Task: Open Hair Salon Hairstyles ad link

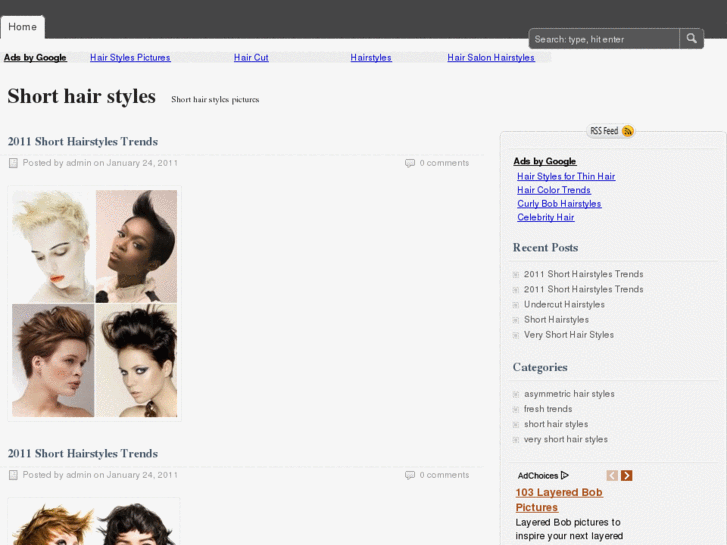Action: coord(491,58)
